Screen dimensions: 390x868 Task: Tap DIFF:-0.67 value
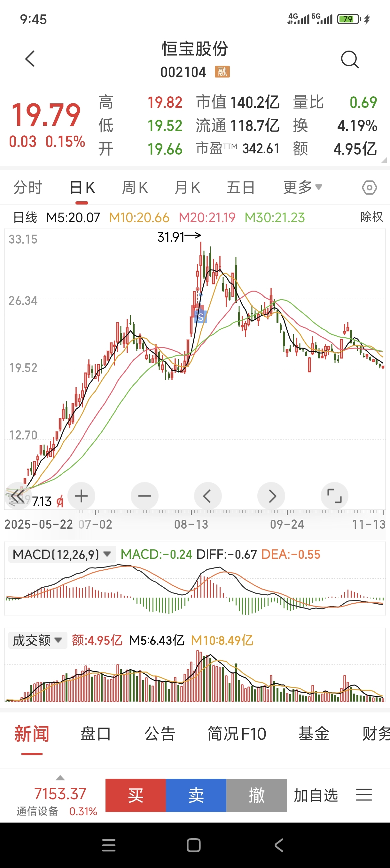coord(226,554)
